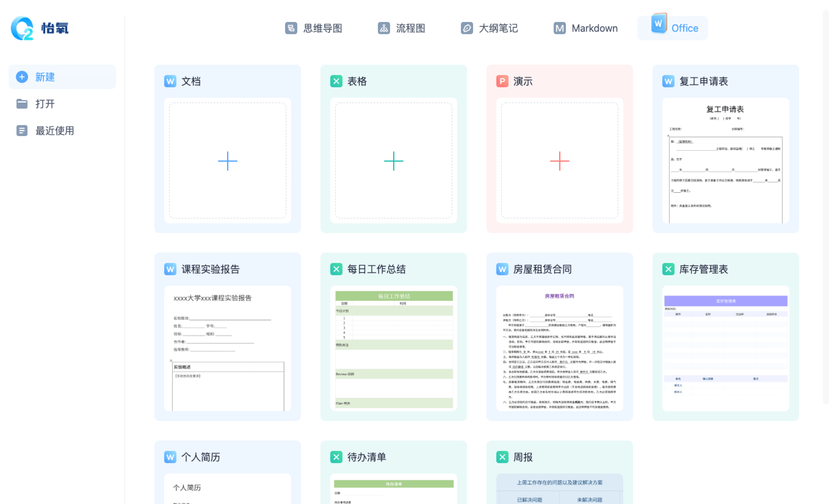Click the blue plus icon beside 新建

[x=22, y=77]
